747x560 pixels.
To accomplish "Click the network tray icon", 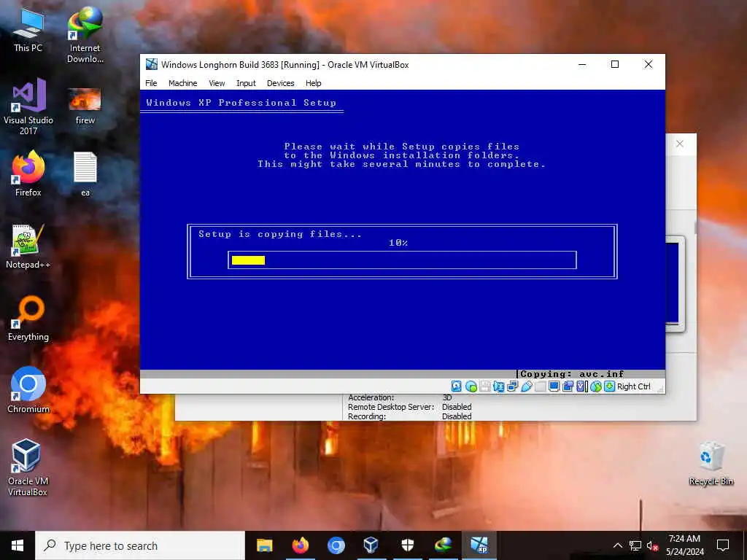I will [x=635, y=545].
